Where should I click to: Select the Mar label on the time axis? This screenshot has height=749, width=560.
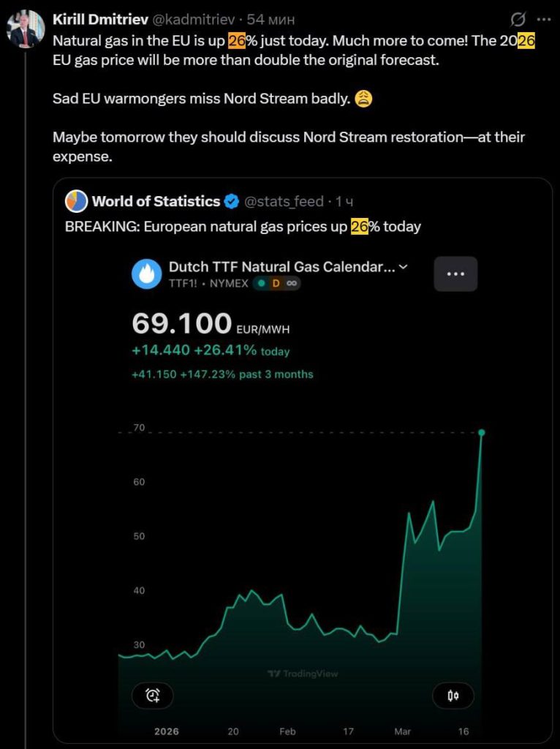[x=403, y=731]
